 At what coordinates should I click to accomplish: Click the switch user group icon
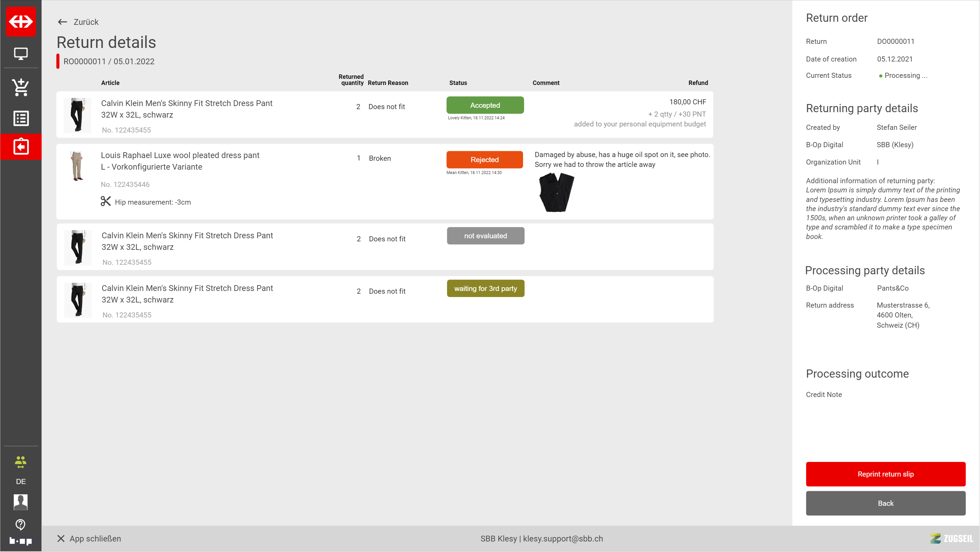pyautogui.click(x=21, y=462)
